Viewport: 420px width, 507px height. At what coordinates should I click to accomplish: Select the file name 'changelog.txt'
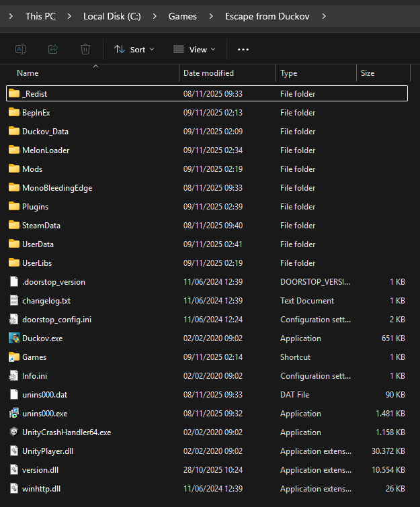46,301
